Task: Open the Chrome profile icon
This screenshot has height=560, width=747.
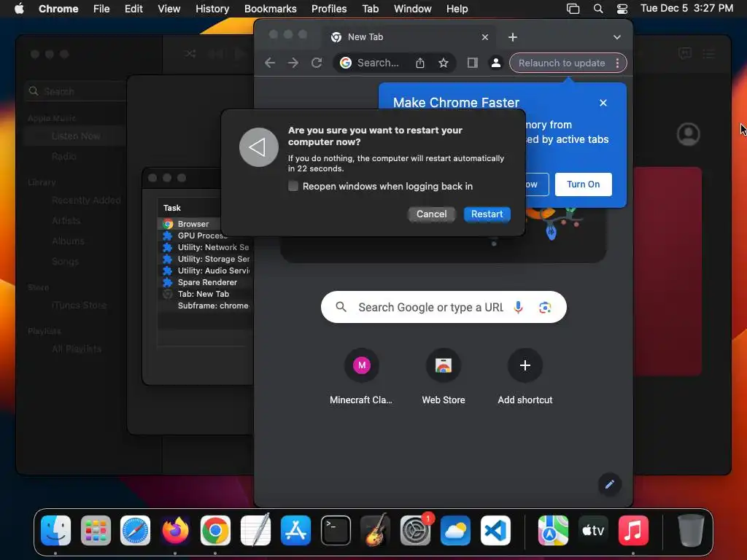Action: 495,63
